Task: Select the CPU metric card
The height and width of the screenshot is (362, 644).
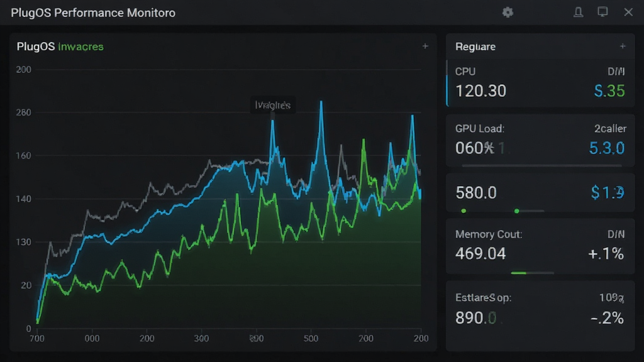Action: tap(540, 84)
